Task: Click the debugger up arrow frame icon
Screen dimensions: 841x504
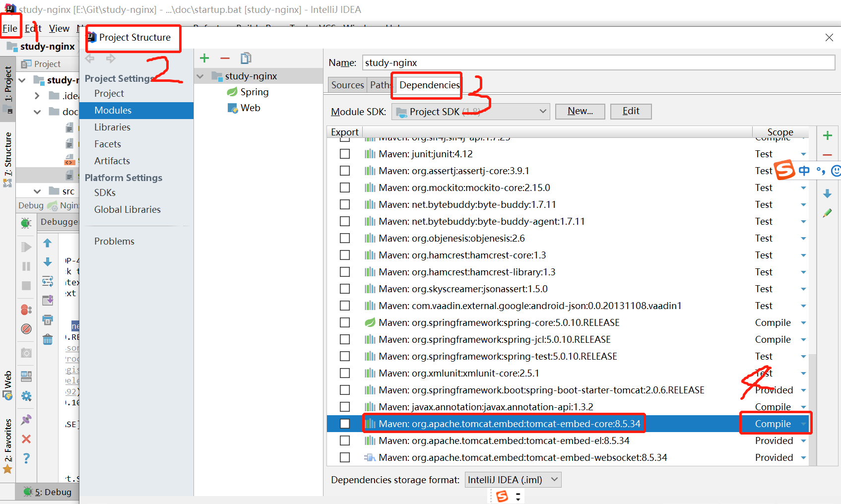Action: (x=47, y=243)
